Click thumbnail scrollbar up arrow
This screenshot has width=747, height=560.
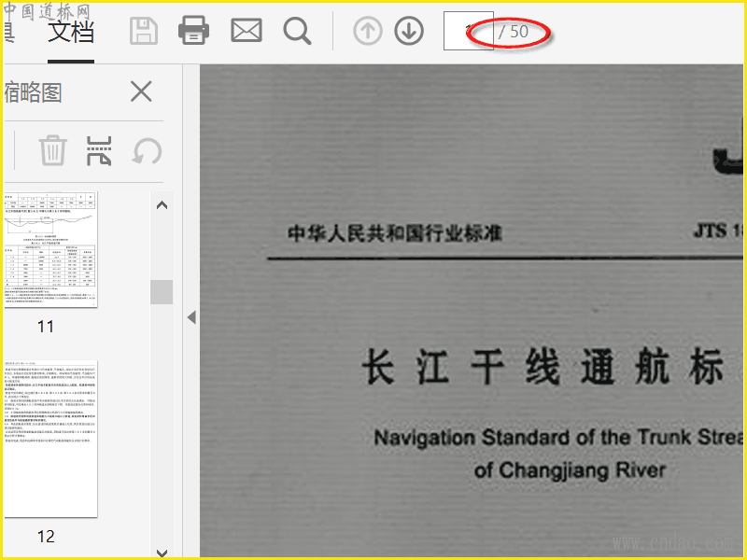click(x=162, y=205)
